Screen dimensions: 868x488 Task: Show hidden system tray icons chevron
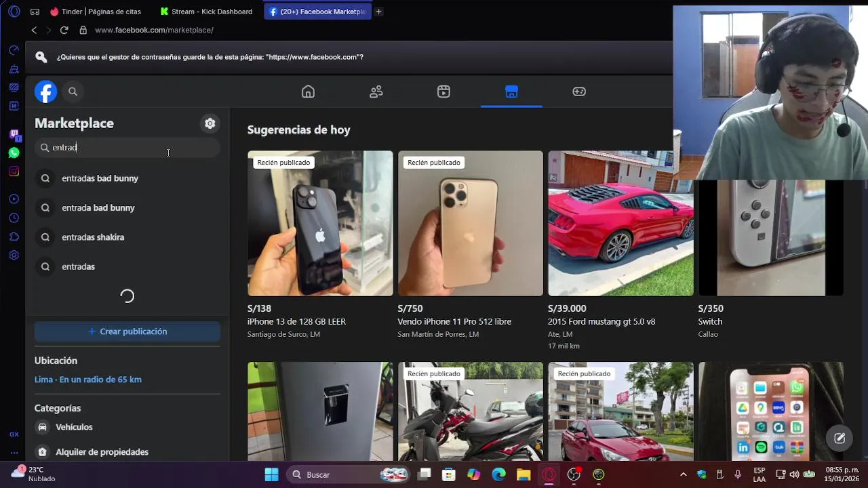coord(683,474)
